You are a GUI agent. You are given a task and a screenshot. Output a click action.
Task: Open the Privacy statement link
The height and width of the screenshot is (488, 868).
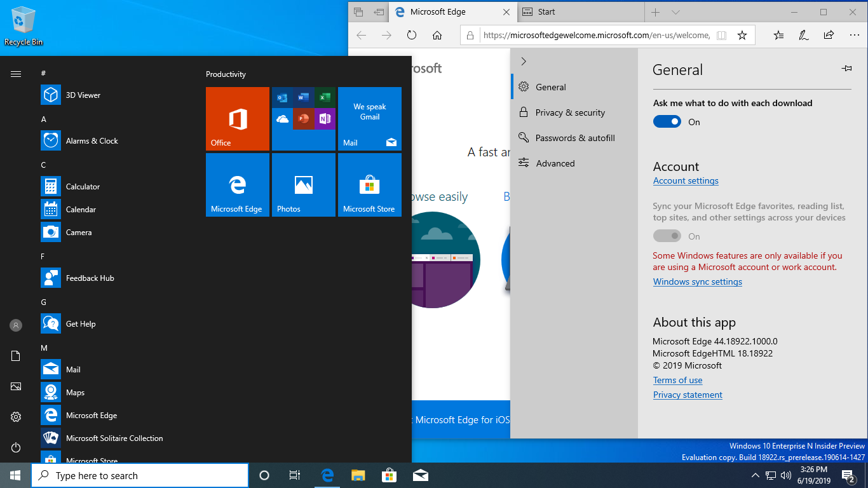[688, 395]
